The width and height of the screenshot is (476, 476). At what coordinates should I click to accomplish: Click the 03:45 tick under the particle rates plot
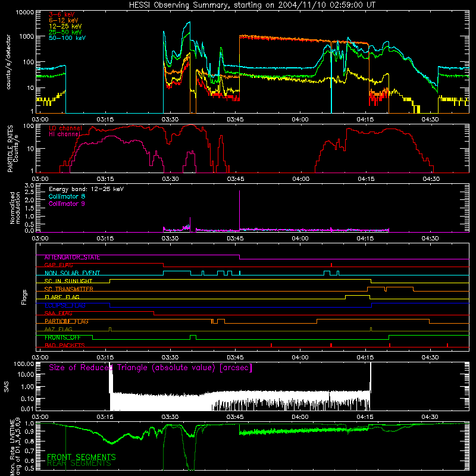tap(236, 179)
